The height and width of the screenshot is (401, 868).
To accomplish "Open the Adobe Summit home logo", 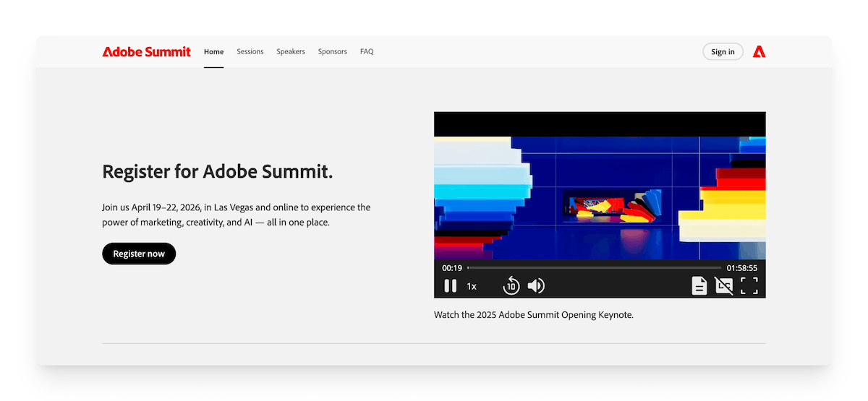I will pos(147,52).
